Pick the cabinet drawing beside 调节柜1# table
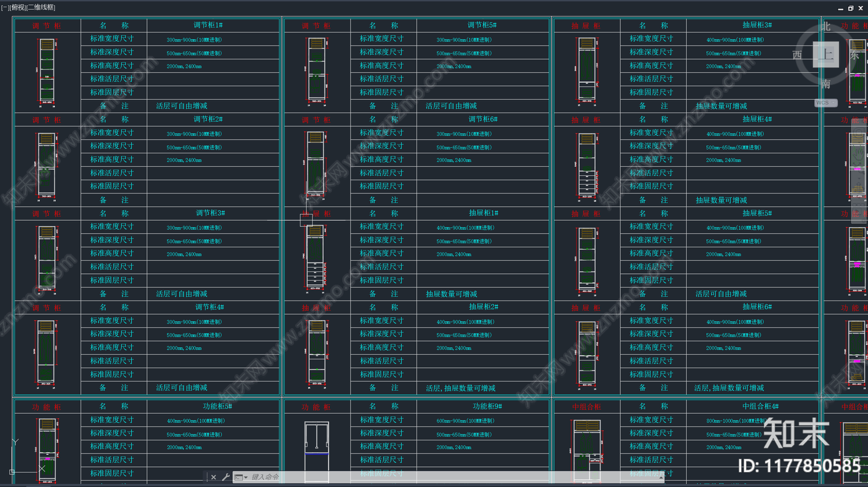This screenshot has height=487, width=868. click(x=47, y=72)
